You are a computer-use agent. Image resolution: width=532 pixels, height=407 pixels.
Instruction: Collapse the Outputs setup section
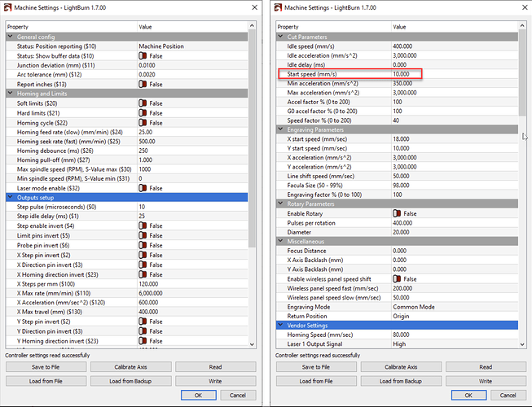pos(10,197)
